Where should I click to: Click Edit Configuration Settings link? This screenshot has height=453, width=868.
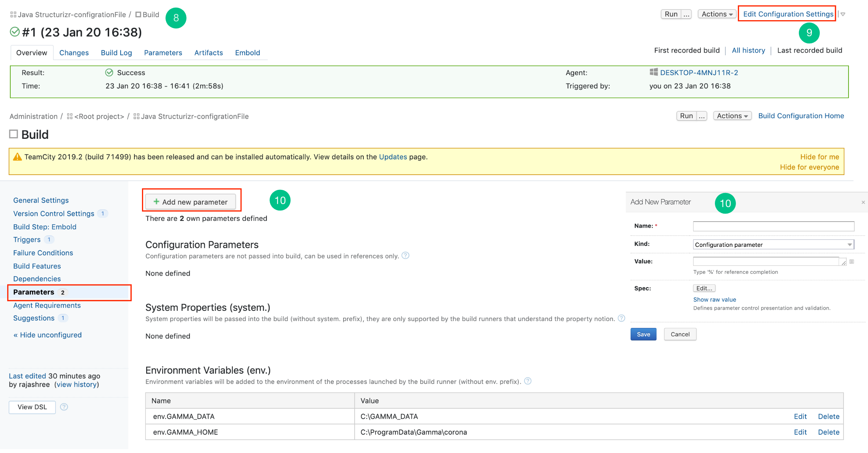788,14
